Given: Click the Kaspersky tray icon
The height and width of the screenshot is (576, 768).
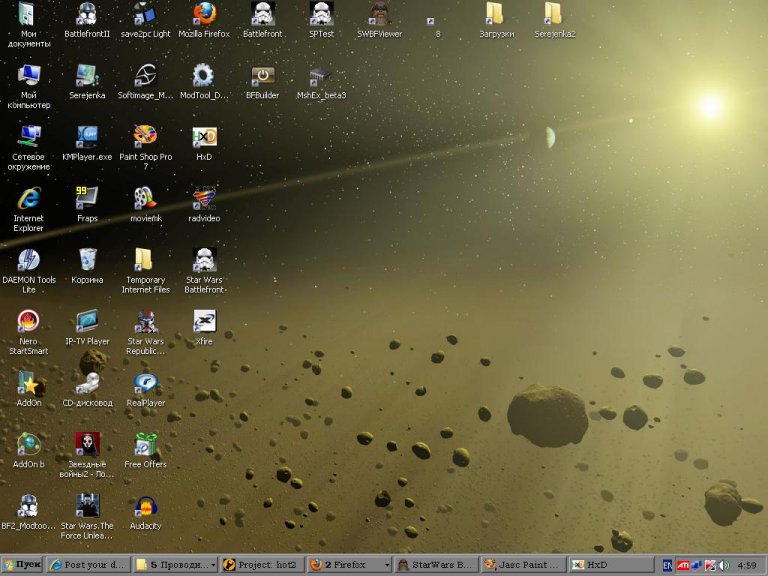Looking at the screenshot, I should pyautogui.click(x=710, y=565).
